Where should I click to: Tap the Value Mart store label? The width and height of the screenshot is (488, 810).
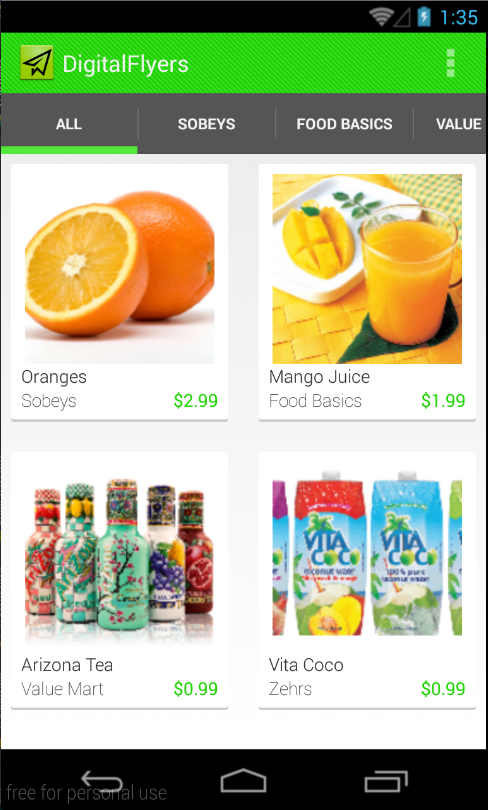(62, 689)
